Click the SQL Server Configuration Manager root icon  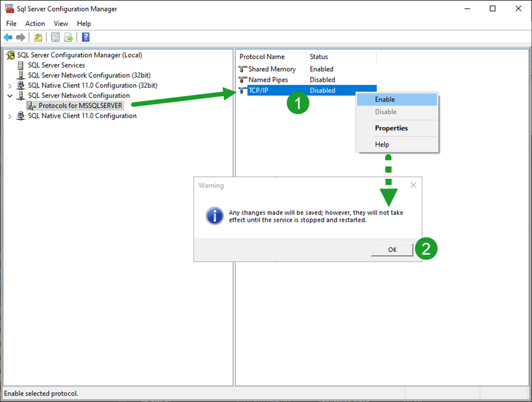[x=11, y=55]
